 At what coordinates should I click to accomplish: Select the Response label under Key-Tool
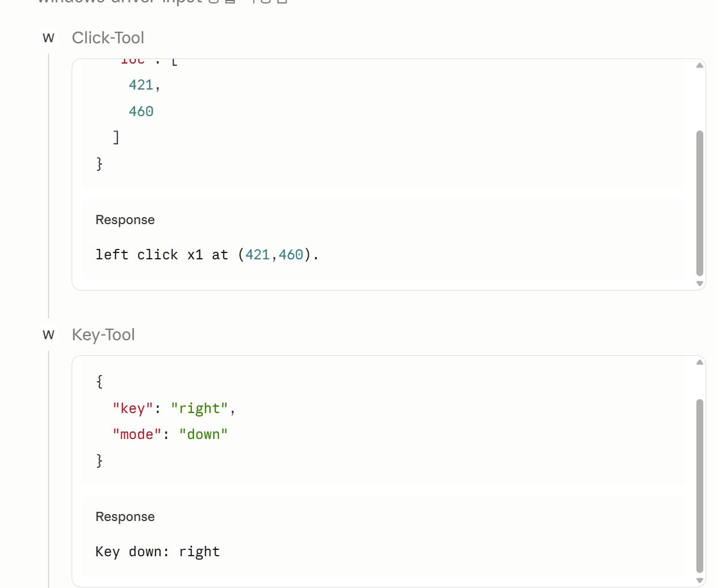[125, 517]
